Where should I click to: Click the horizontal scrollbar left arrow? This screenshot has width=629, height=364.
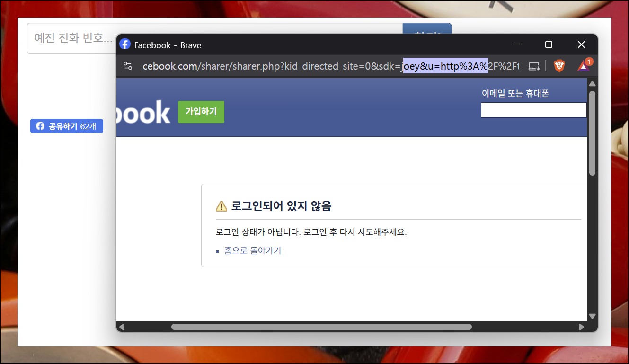point(122,327)
